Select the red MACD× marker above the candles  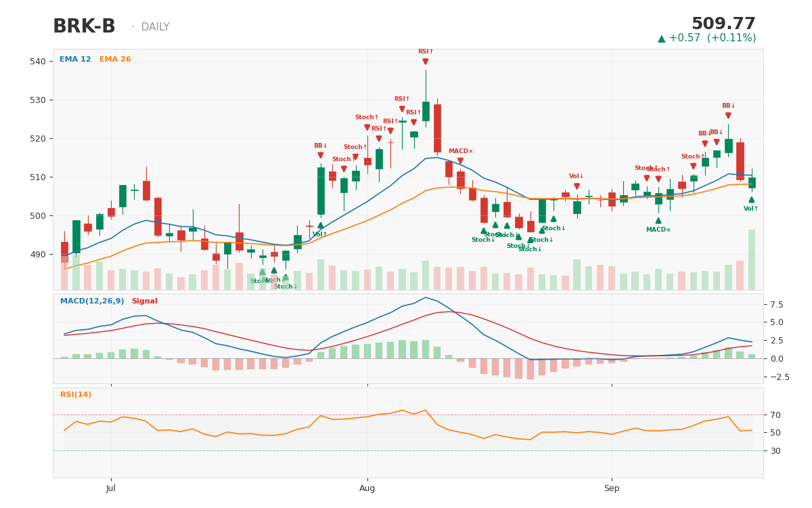(x=460, y=161)
